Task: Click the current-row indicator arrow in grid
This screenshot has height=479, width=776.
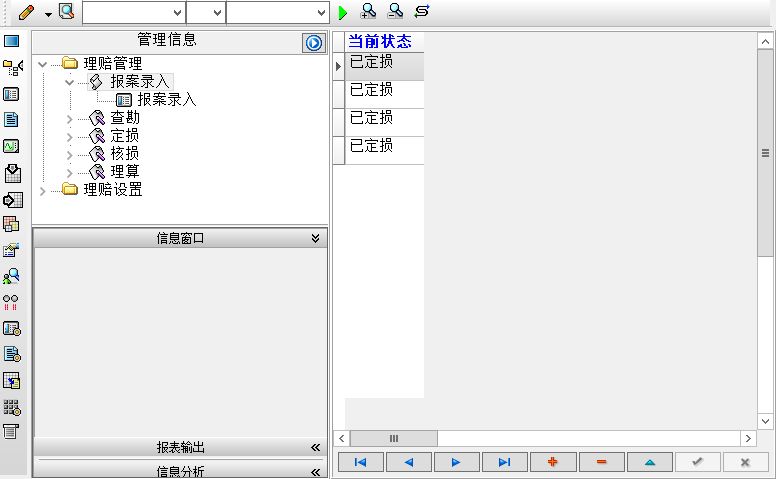Action: [x=339, y=66]
